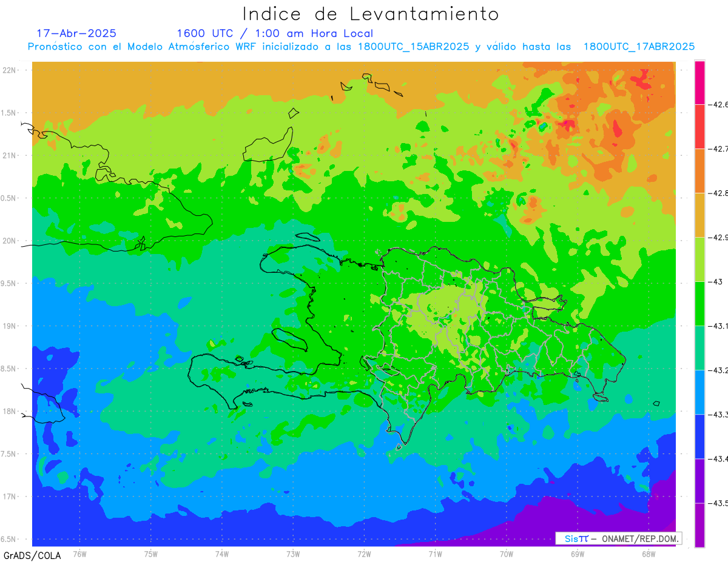The image size is (728, 562).
Task: Pick the violet legend swatch between -43.4 and -43.5
Action: 699,481
